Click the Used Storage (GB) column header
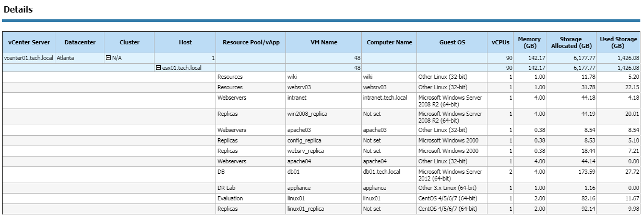The width and height of the screenshot is (644, 216). (x=618, y=42)
